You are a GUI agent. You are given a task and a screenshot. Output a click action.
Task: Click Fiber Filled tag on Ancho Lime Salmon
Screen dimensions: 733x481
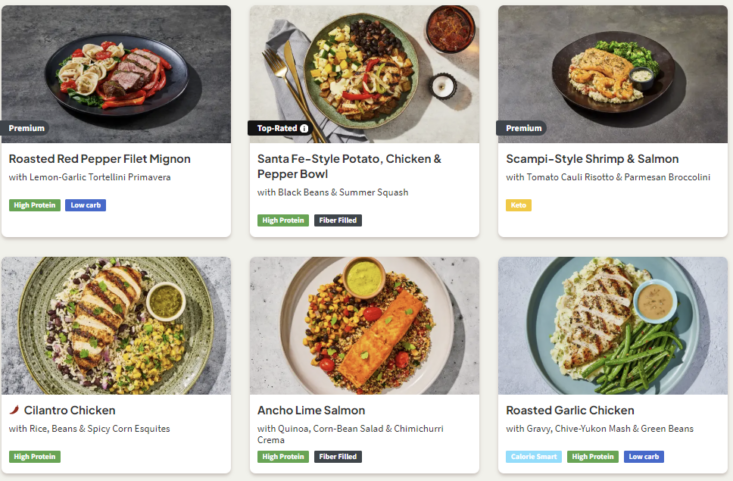(338, 456)
